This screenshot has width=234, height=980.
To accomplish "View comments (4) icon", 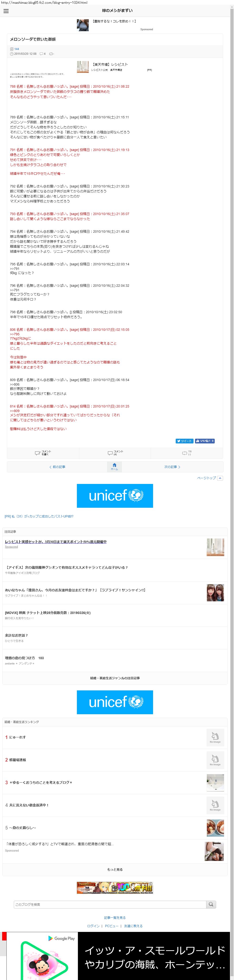I will click(x=115, y=453).
